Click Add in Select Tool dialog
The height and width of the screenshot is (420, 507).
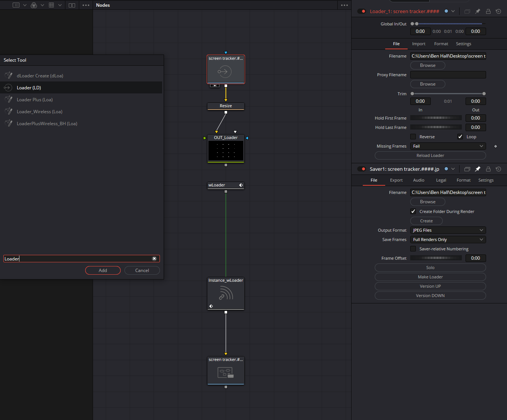103,271
